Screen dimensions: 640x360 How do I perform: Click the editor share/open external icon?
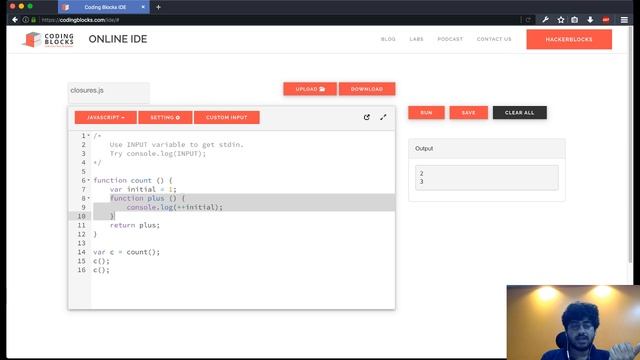367,117
